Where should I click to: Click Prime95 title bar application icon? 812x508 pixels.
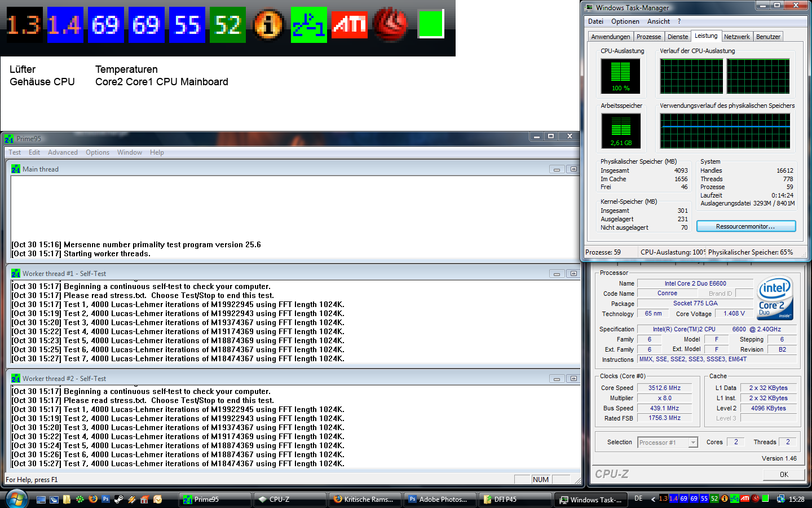point(9,138)
